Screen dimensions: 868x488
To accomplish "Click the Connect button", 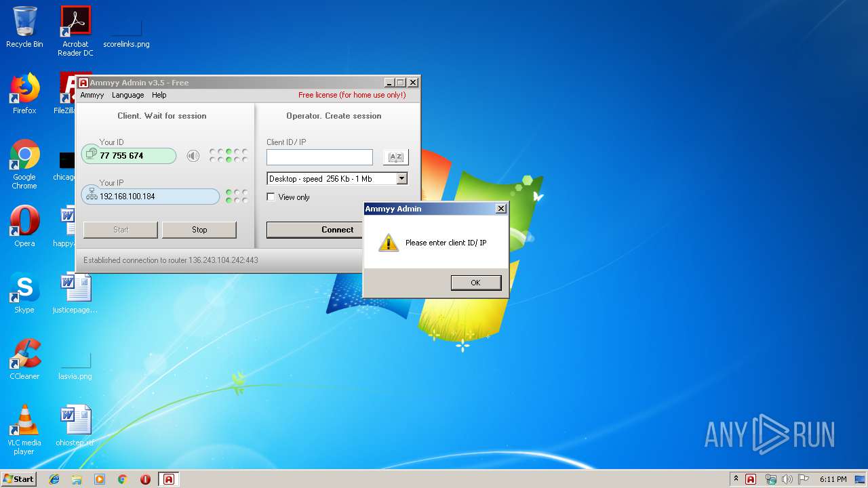I will pyautogui.click(x=315, y=230).
